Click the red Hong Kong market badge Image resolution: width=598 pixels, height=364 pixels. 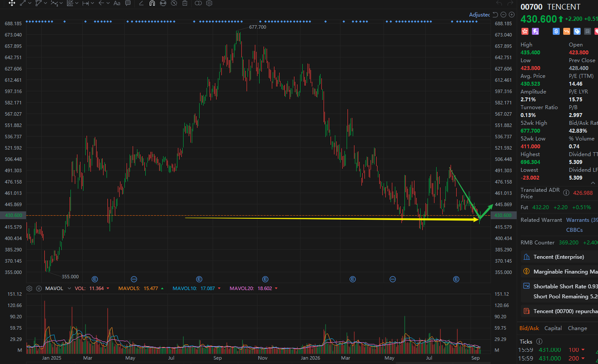point(525,31)
